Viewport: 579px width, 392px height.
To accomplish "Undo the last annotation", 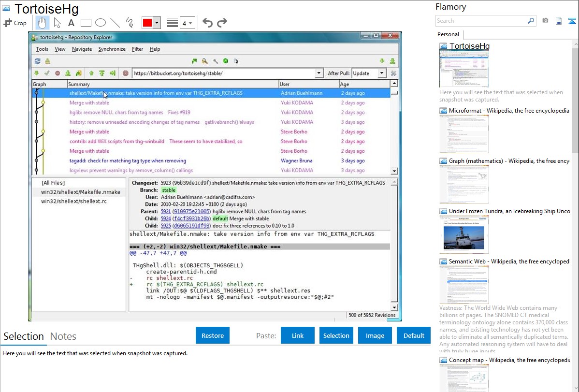I will pos(207,23).
